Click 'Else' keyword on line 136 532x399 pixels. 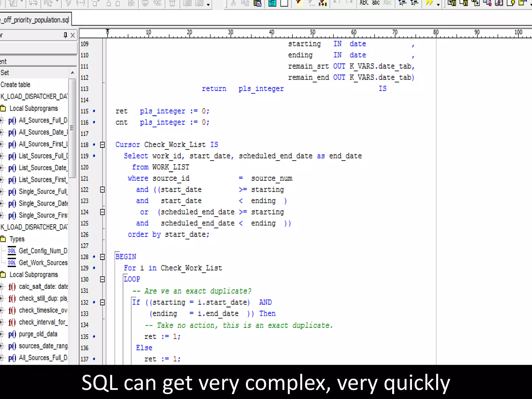[144, 348]
